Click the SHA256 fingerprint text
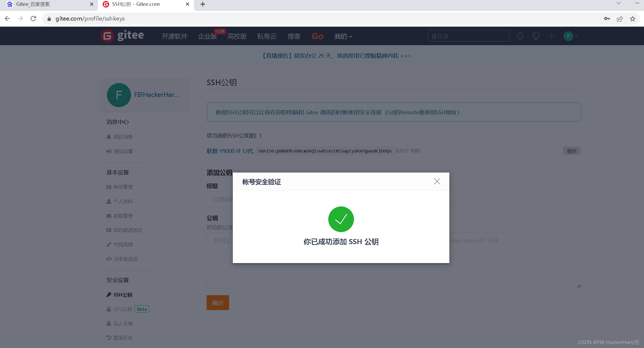644x348 pixels. click(325, 151)
